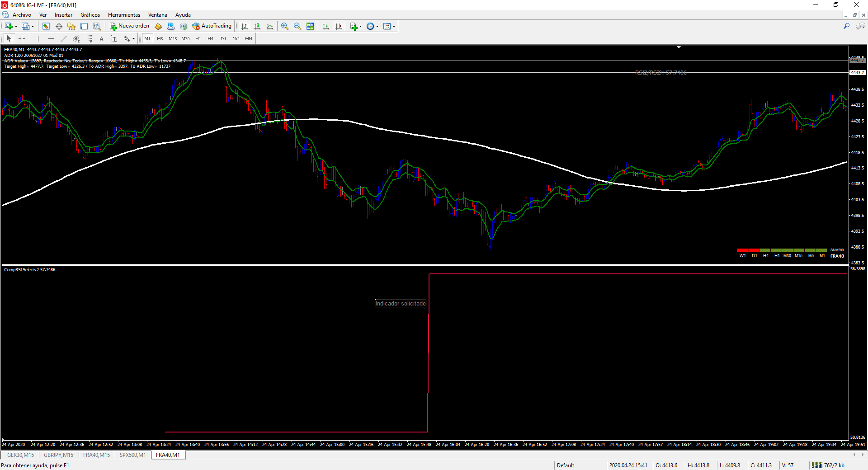Select the Fibonacci Retracement tool
This screenshot has width=868, height=470.
(x=89, y=38)
